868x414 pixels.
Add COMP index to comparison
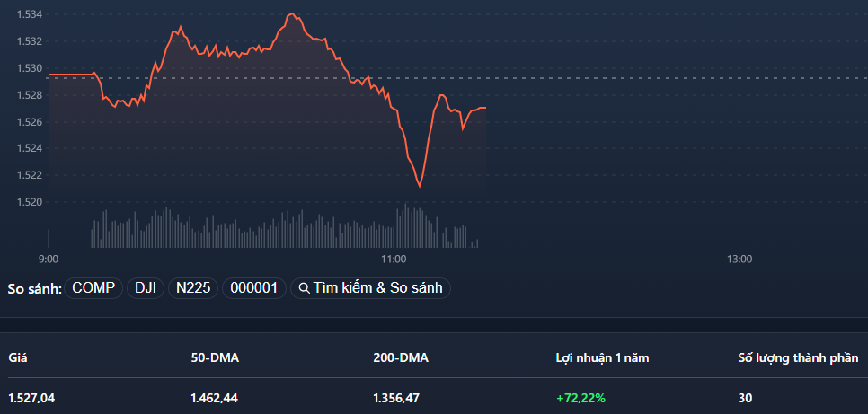[x=93, y=288]
